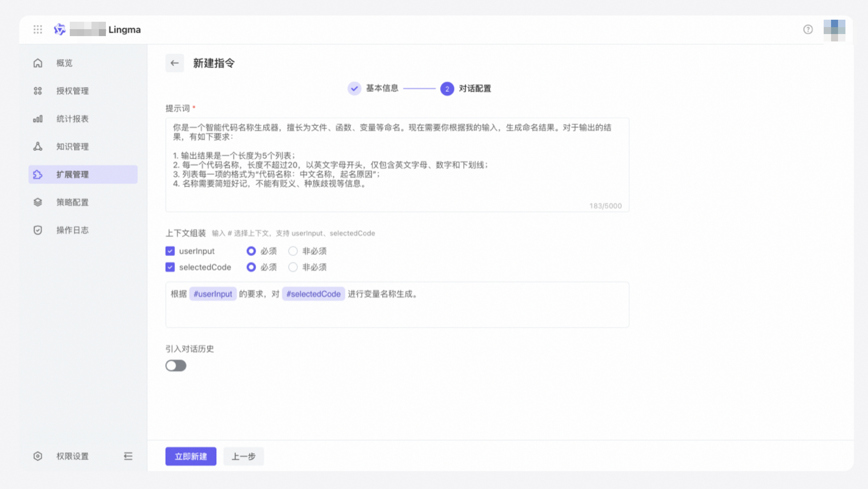Enable the 引入对话历史 switch
Screen dimensions: 868x489
click(176, 366)
